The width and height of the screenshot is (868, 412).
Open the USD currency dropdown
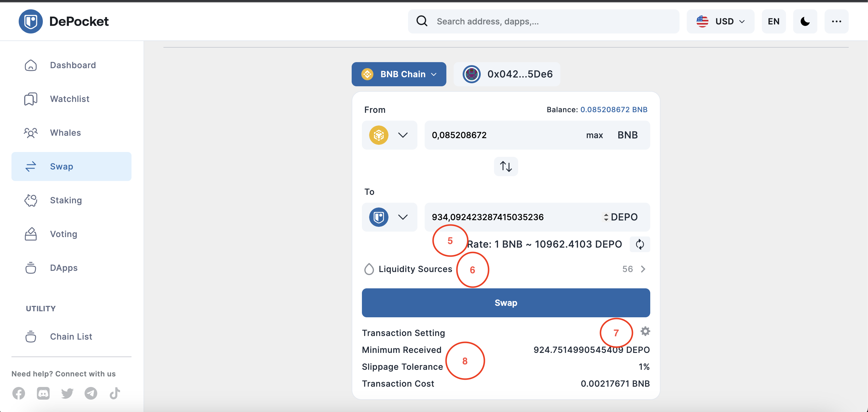pos(720,21)
